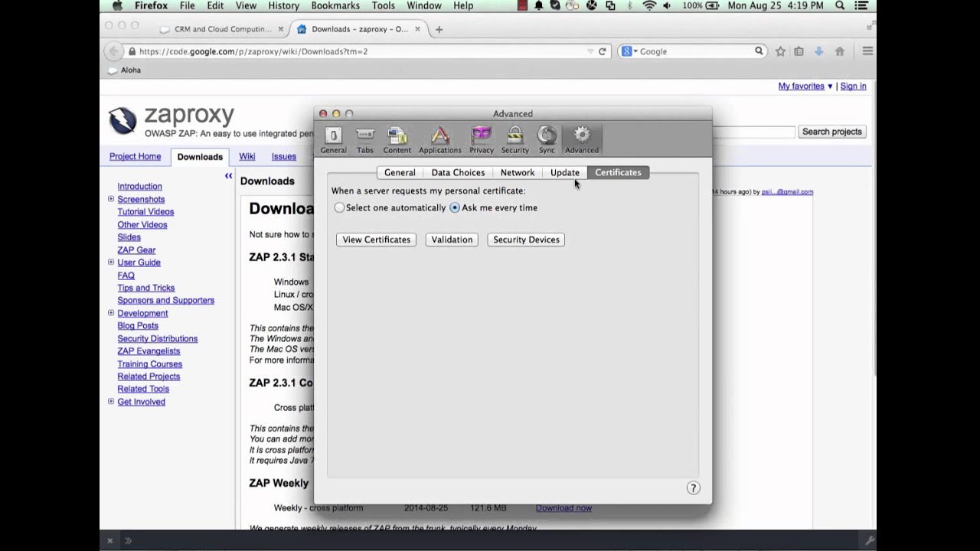The width and height of the screenshot is (980, 551).
Task: Open the notification bell icon in menu bar
Action: coord(539,5)
